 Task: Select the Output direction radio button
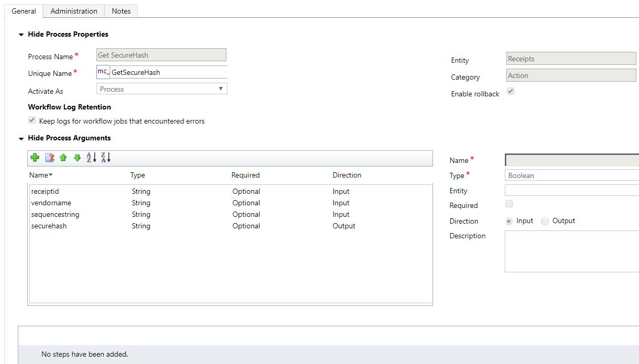545,221
